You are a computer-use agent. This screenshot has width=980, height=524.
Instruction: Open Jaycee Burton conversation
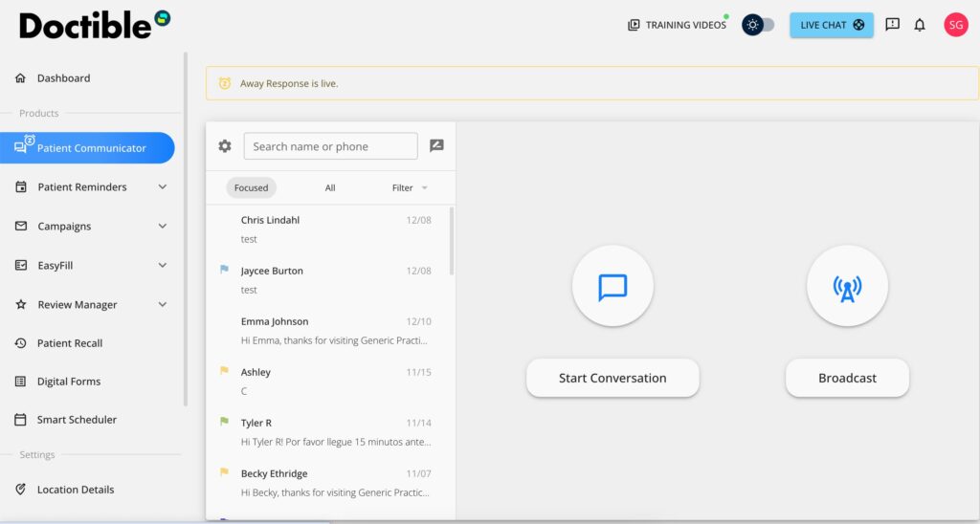point(328,280)
